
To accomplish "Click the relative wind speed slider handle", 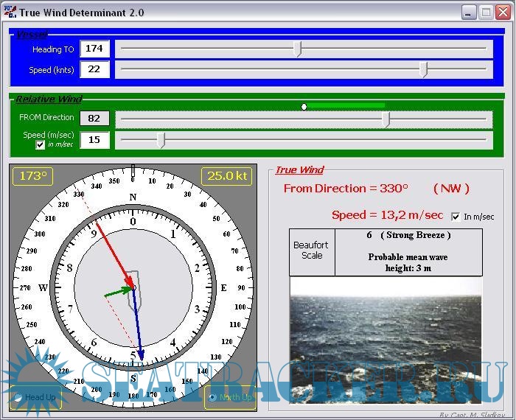I will [x=161, y=140].
